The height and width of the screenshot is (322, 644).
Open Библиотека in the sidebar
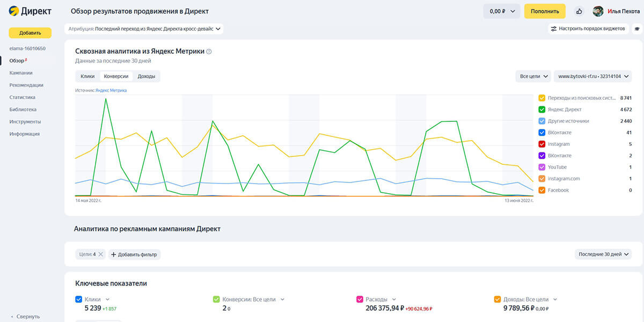(x=23, y=109)
